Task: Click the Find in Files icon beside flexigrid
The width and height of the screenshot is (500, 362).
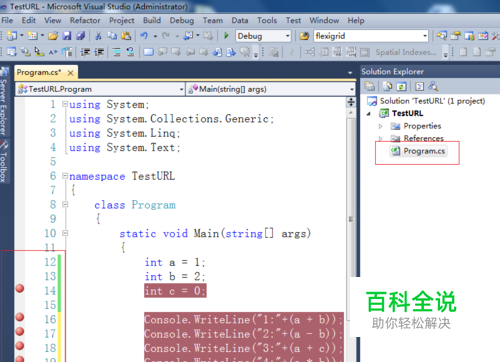Action: 304,36
